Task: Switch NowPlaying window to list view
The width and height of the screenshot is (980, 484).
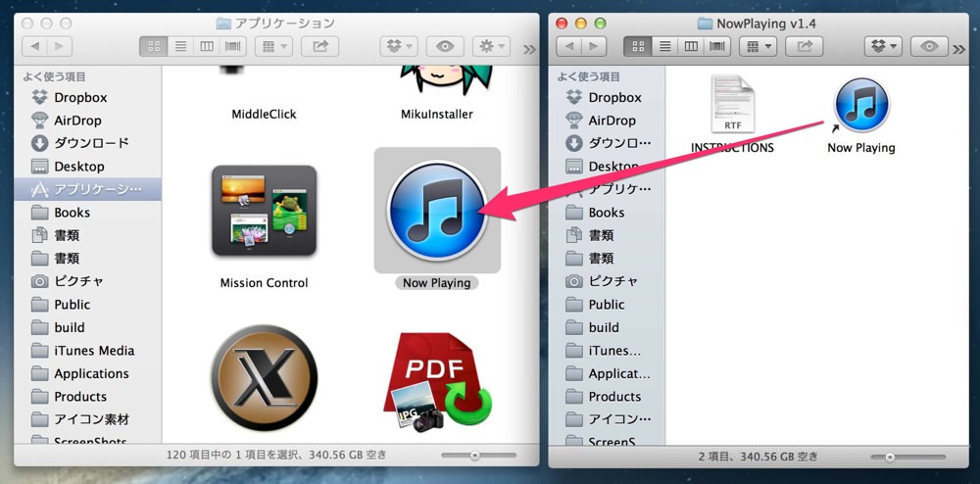Action: tap(665, 46)
